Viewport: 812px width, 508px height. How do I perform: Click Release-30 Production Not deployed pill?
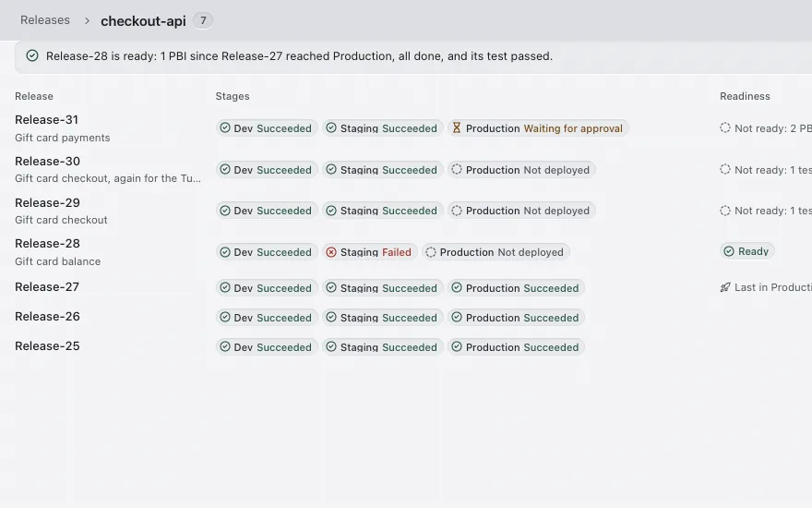point(521,170)
